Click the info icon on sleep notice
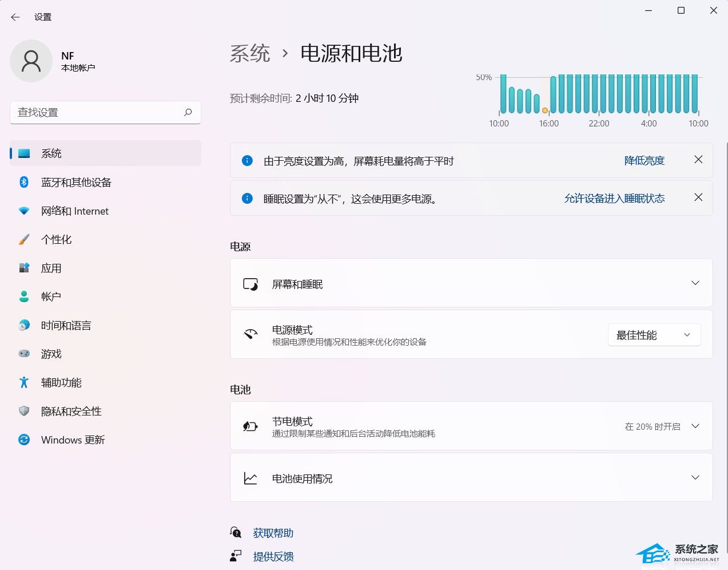The height and width of the screenshot is (570, 728). pos(247,199)
